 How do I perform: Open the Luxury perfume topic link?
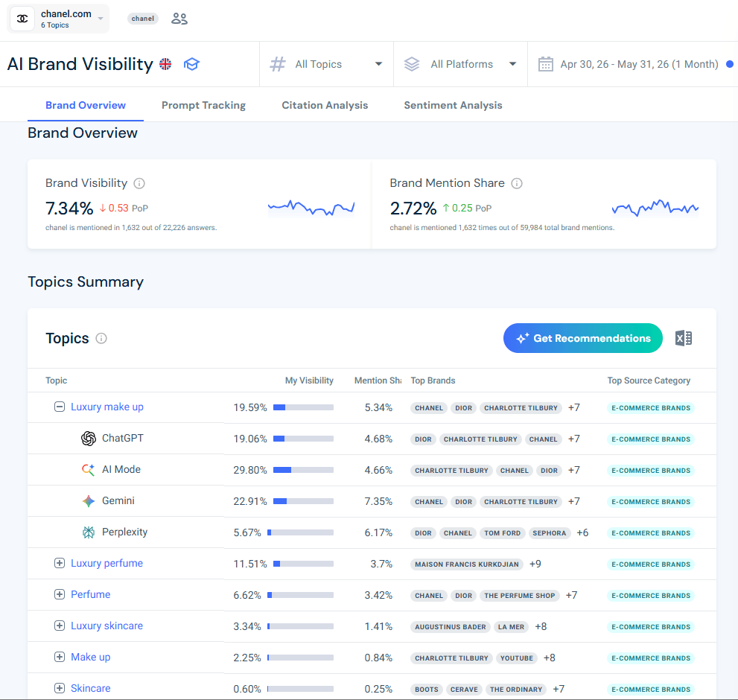coord(106,563)
